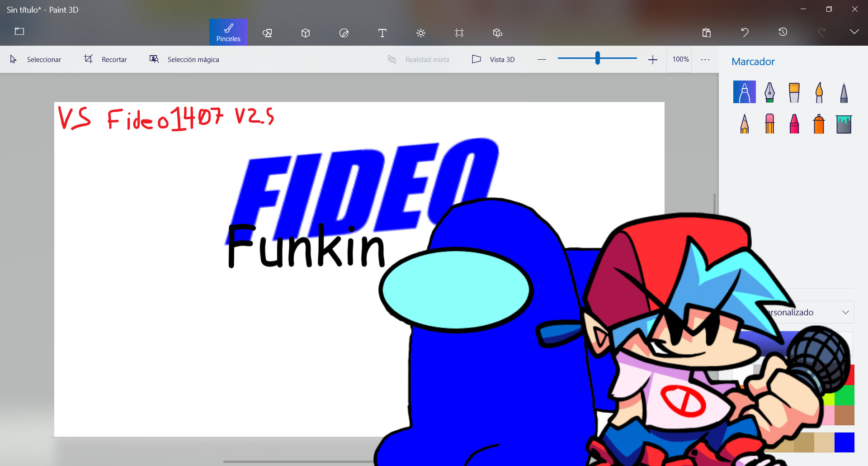Open the Stickers tab
868x466 pixels.
(344, 33)
